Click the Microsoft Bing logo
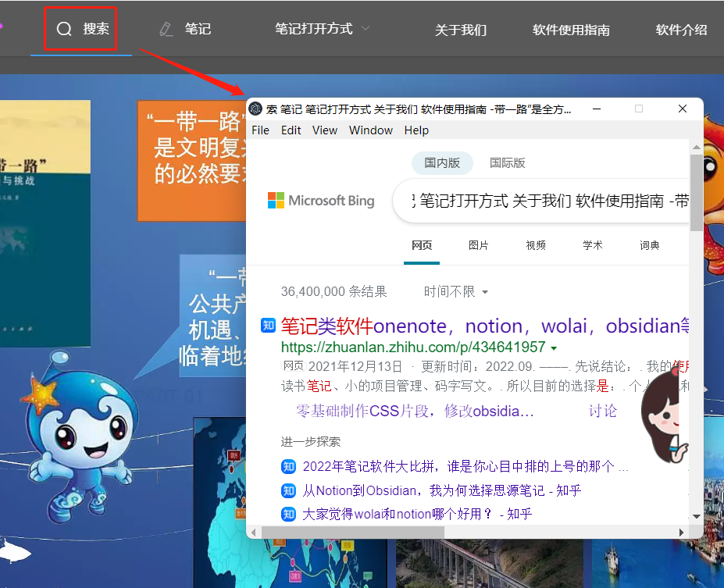The height and width of the screenshot is (588, 724). pyautogui.click(x=321, y=201)
